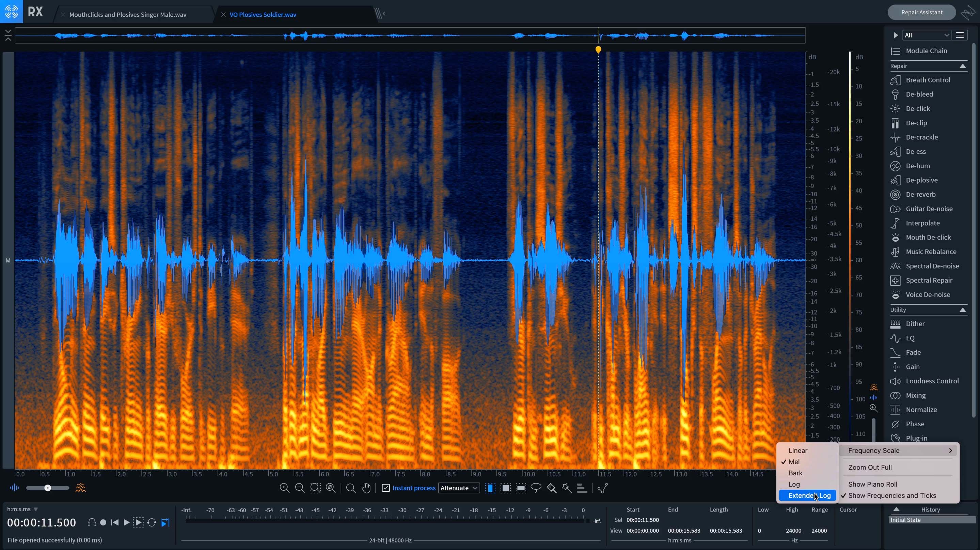
Task: Select the Spectral De-noise module
Action: point(932,265)
